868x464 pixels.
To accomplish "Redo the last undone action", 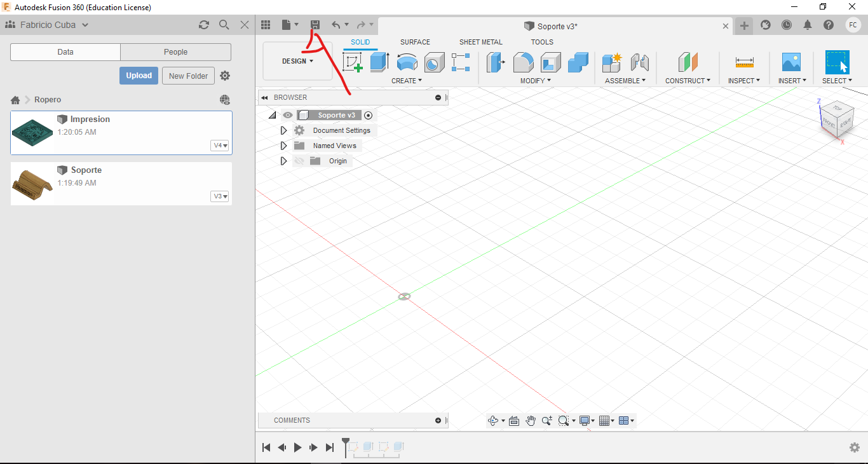I will (x=361, y=25).
